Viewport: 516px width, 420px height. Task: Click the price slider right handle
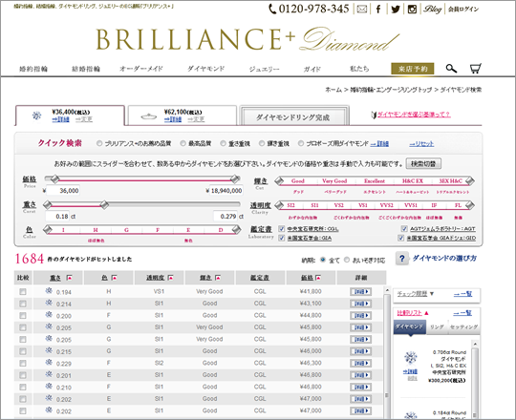[x=235, y=179]
